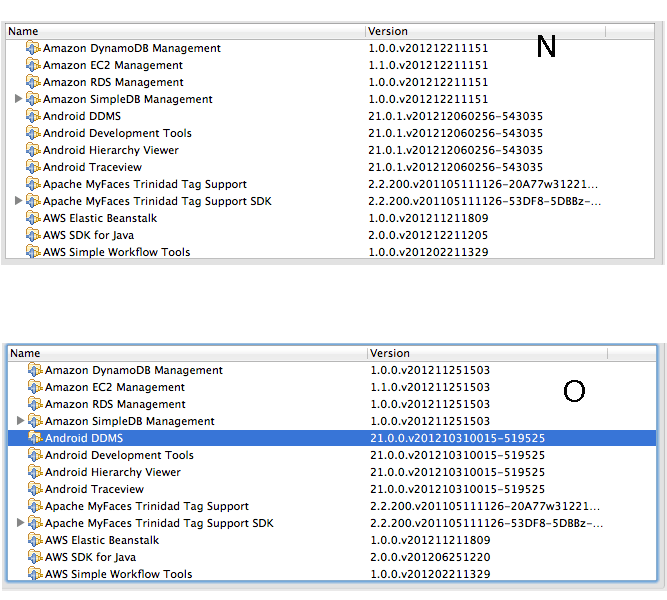The height and width of the screenshot is (600, 667).
Task: Click version 21.0.1.v201212060256-543035 beside top Android DDMS
Action: 456,117
